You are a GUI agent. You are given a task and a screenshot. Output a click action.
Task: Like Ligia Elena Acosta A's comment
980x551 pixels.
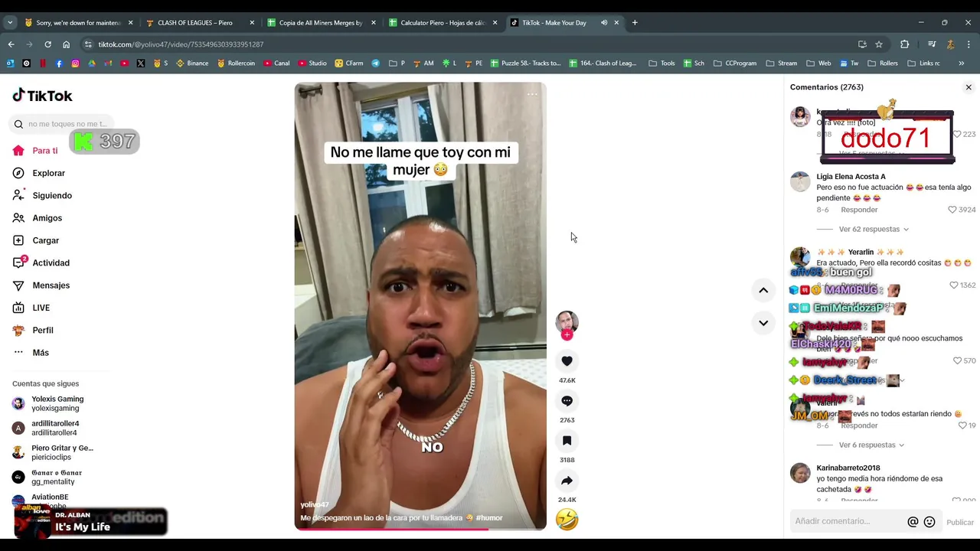tap(952, 210)
